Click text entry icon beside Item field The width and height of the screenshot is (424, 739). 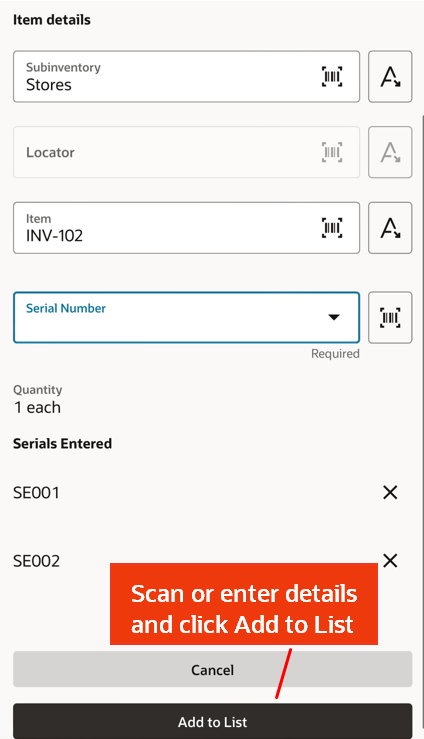390,228
